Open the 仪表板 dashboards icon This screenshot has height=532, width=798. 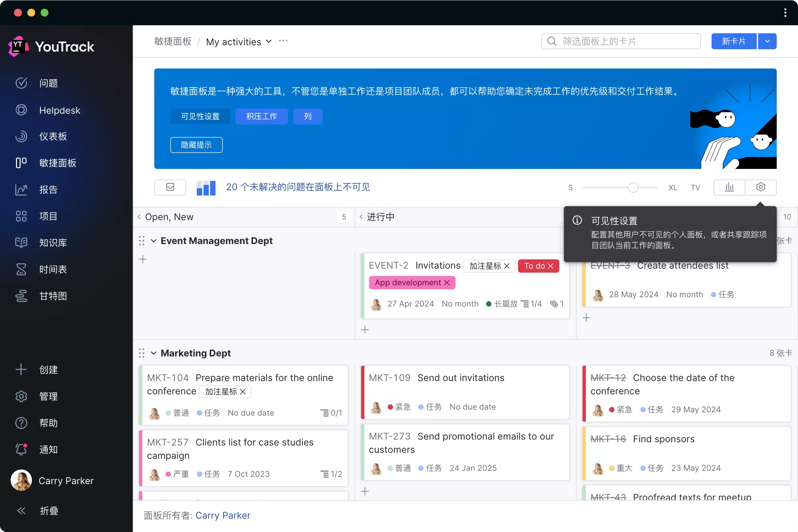pyautogui.click(x=21, y=136)
